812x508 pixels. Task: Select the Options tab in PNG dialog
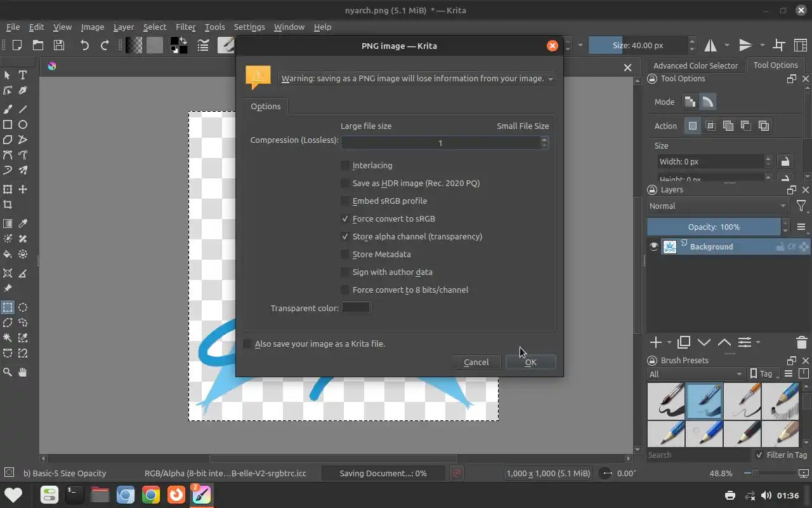[265, 106]
